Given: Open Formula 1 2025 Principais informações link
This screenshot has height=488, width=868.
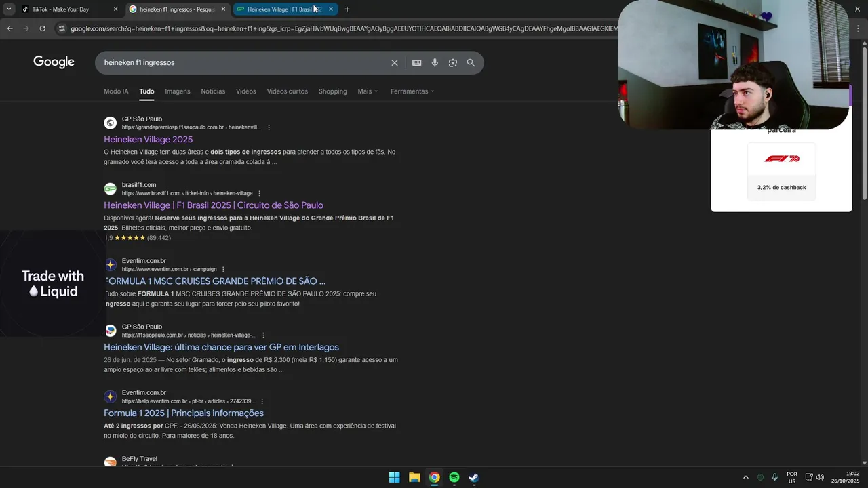Looking at the screenshot, I should click(184, 413).
